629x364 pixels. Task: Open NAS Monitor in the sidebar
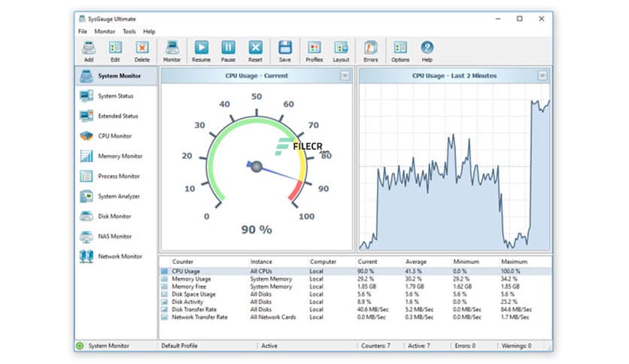point(116,236)
